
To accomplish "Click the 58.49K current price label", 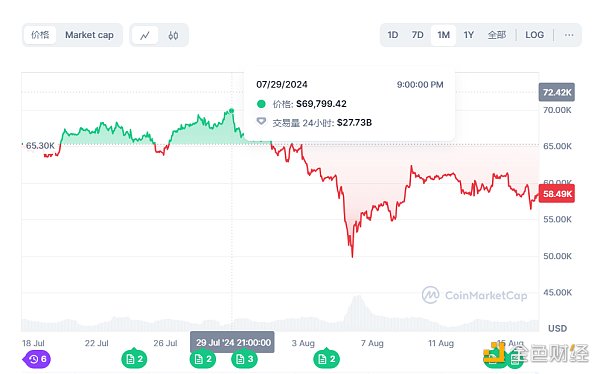I will coord(557,194).
